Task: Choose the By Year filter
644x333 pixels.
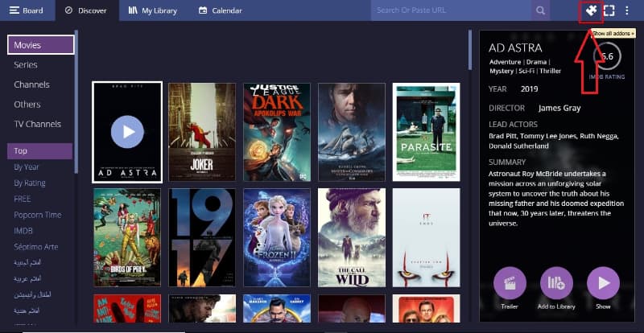Action: (x=27, y=167)
